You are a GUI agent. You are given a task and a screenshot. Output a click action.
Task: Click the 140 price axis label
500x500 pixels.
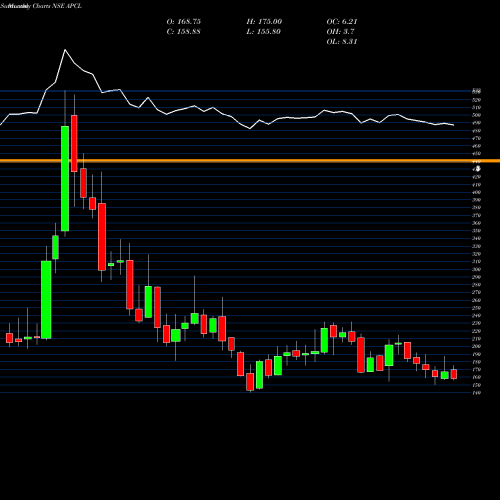477,393
